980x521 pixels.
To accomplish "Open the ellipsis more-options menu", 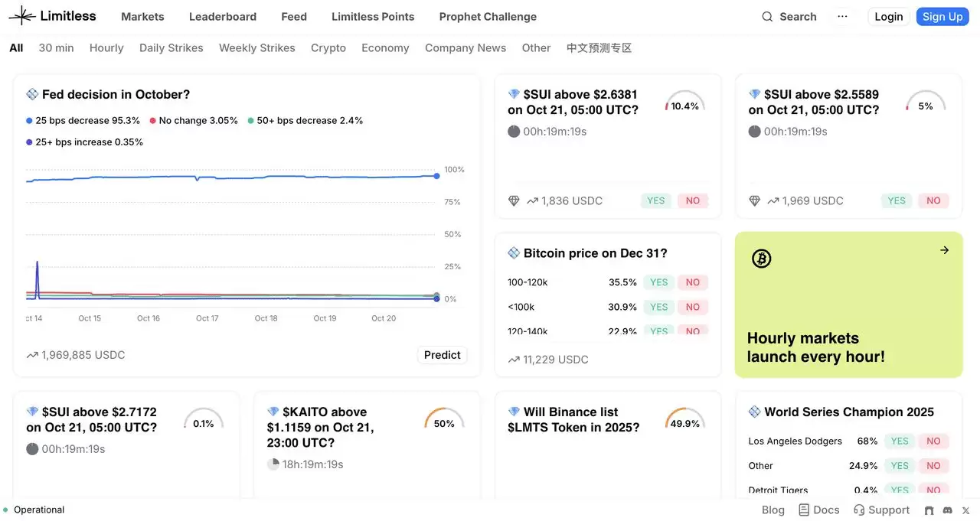I will click(x=842, y=16).
